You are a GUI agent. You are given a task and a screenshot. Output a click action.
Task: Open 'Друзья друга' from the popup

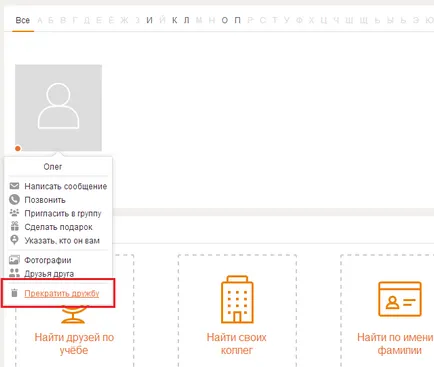pyautogui.click(x=49, y=274)
